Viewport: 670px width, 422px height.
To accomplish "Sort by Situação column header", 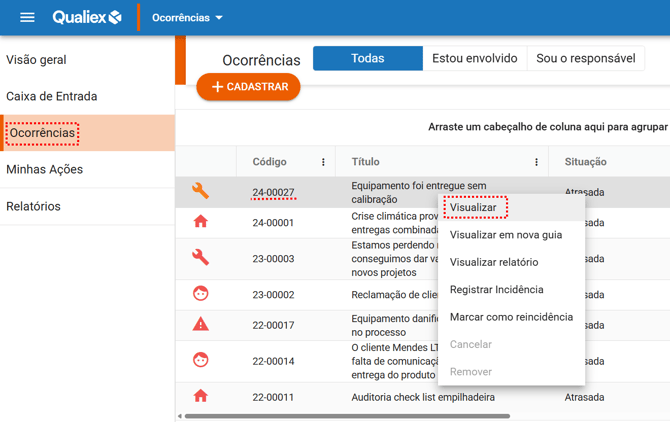I will [585, 162].
